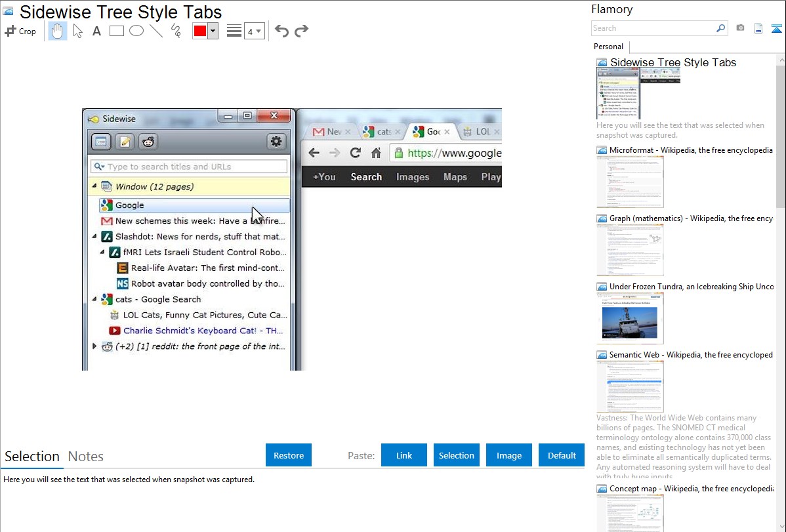Switch to the Notes tab
This screenshot has height=532, width=786.
pos(86,457)
